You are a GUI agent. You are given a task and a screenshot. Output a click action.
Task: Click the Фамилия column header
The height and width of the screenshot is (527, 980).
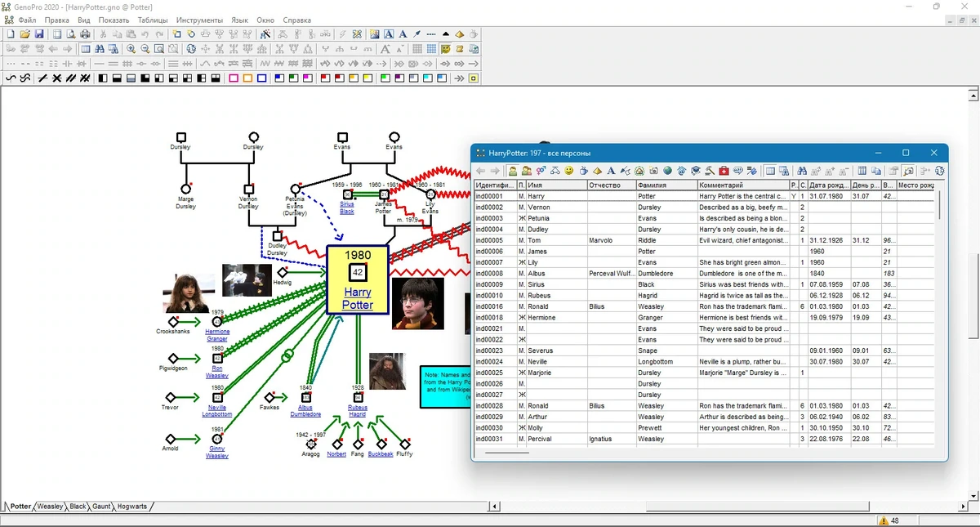666,185
